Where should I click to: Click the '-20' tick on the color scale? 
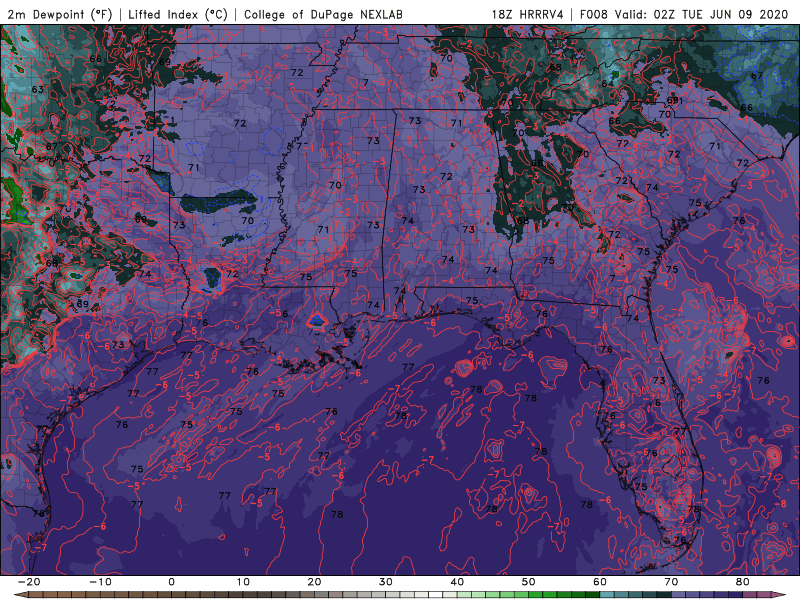coord(29,582)
